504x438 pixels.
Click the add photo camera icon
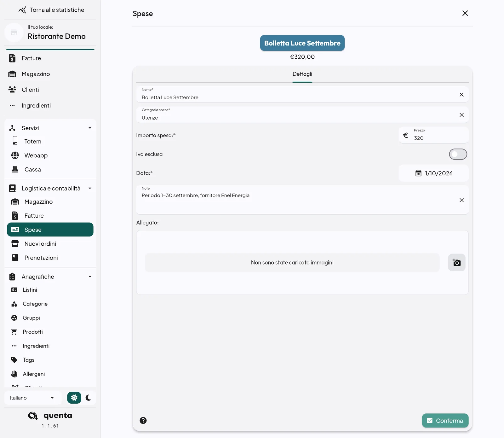(x=456, y=262)
